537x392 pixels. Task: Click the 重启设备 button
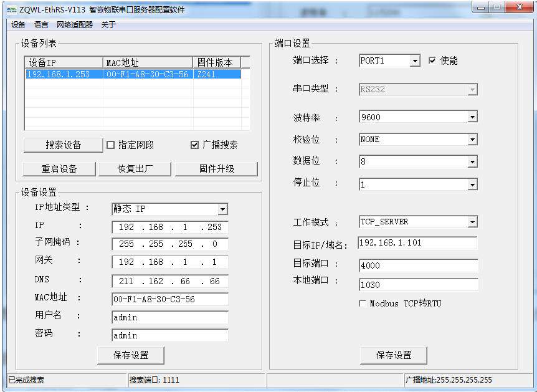coord(59,169)
